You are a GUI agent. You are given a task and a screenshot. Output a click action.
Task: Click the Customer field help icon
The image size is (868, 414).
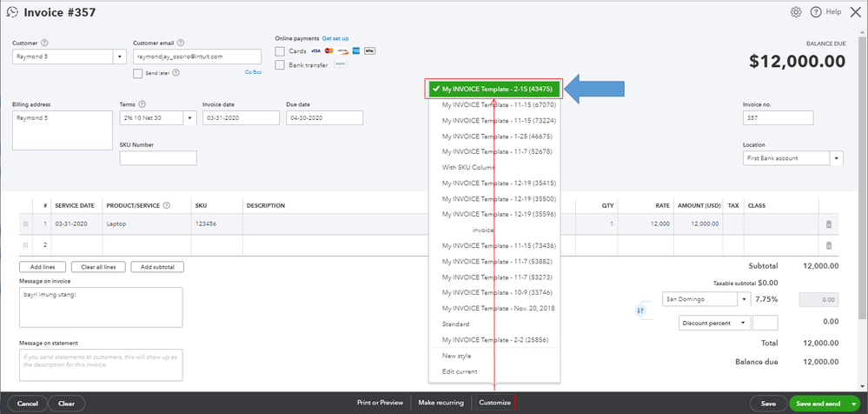45,43
